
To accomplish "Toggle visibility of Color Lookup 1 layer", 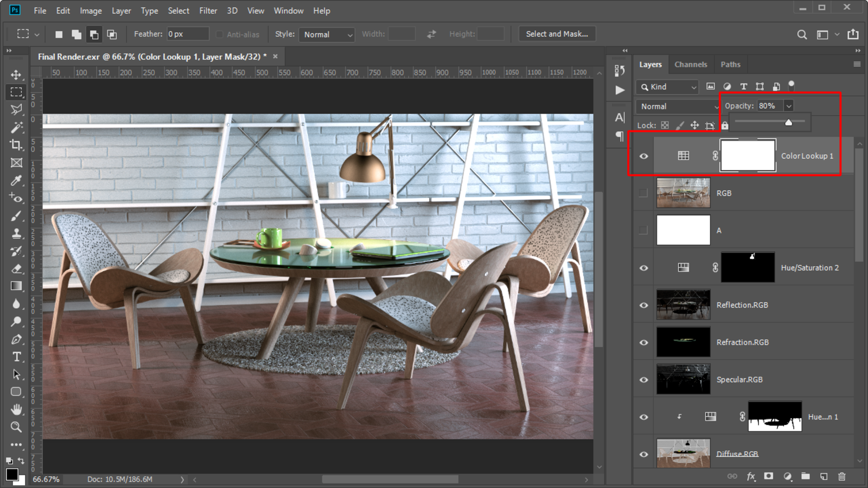I will (644, 155).
